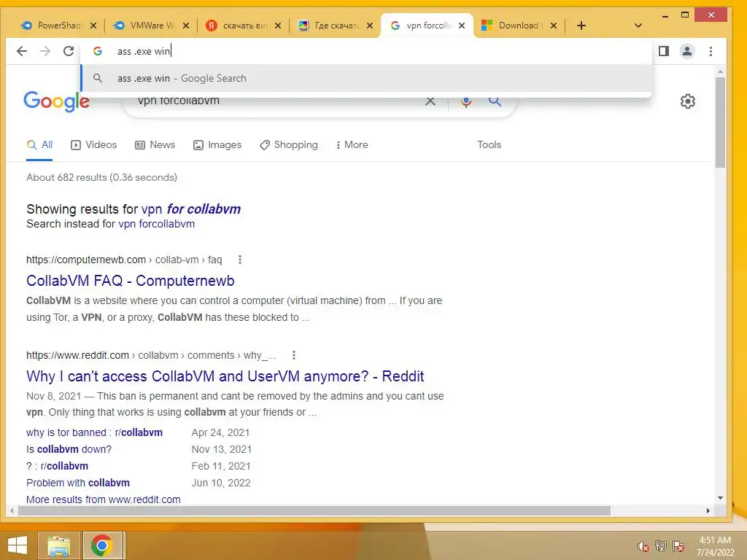Close the PowerShadow tab
This screenshot has height=560, width=747.
(93, 26)
